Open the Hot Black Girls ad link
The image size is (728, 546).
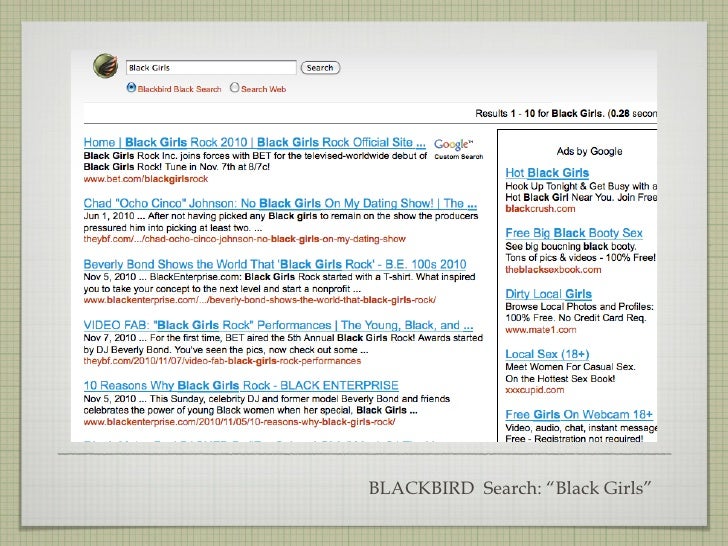(547, 173)
